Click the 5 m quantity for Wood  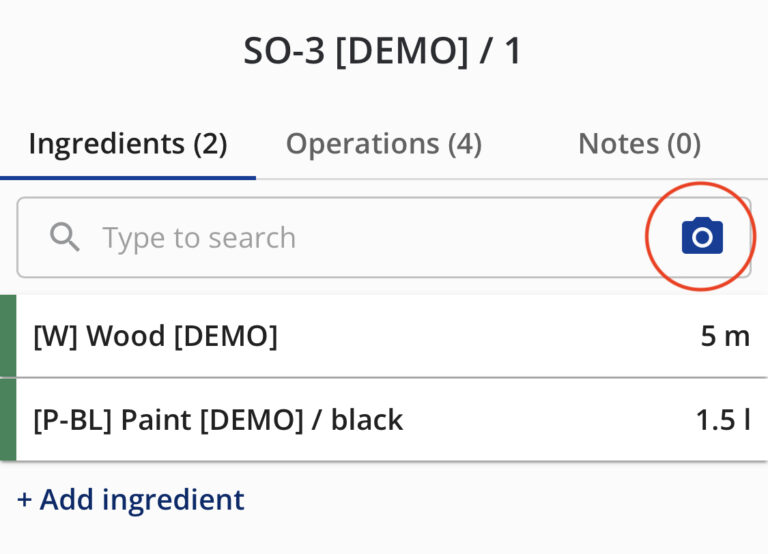pyautogui.click(x=725, y=336)
